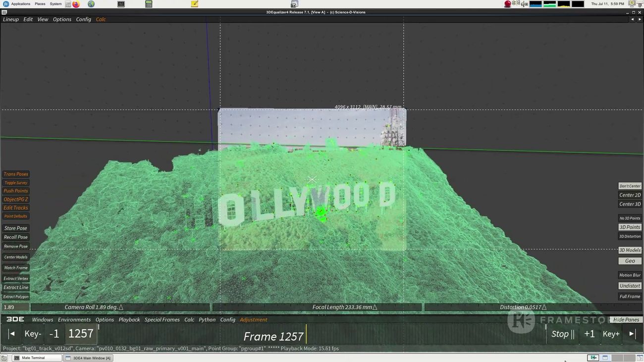Click the Match Frame button
Screen dimensions: 644x362
[x=16, y=268]
